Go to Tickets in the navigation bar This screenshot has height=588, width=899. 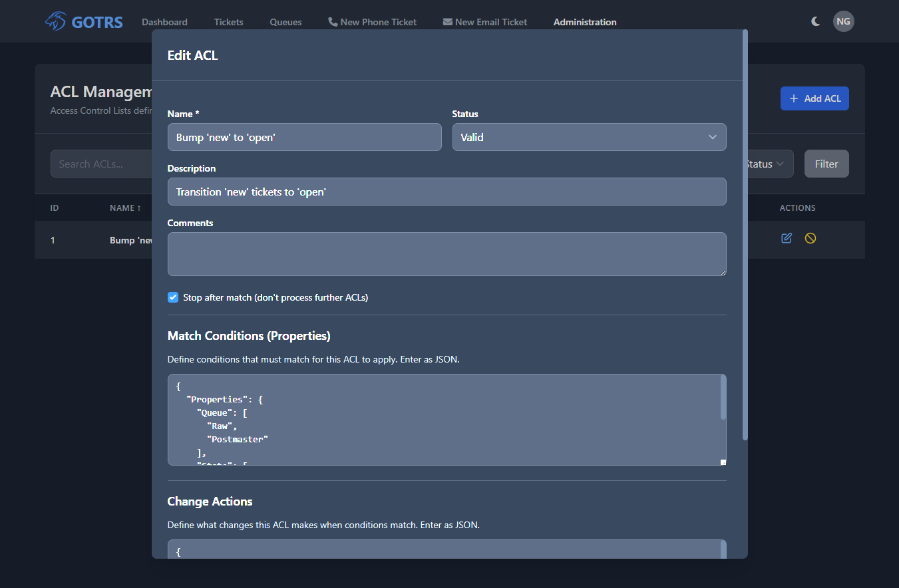228,22
